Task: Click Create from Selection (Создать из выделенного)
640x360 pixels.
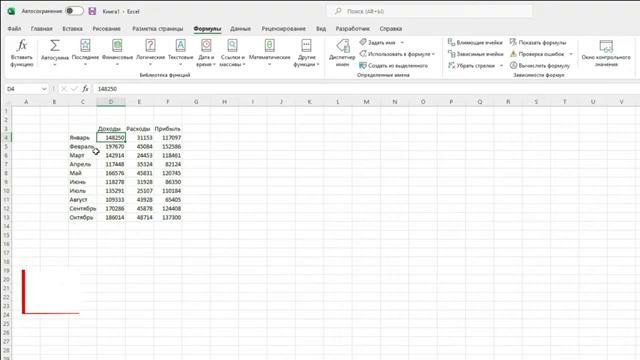Action: [393, 65]
